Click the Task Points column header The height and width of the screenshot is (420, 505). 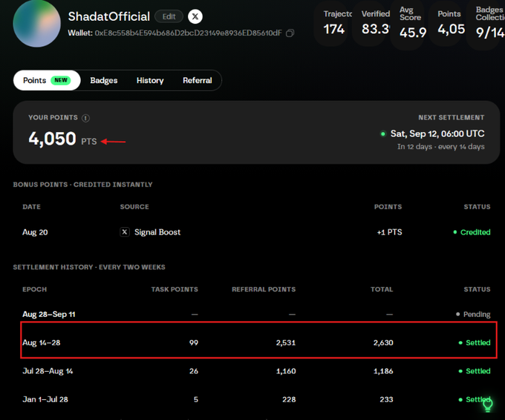coord(175,289)
